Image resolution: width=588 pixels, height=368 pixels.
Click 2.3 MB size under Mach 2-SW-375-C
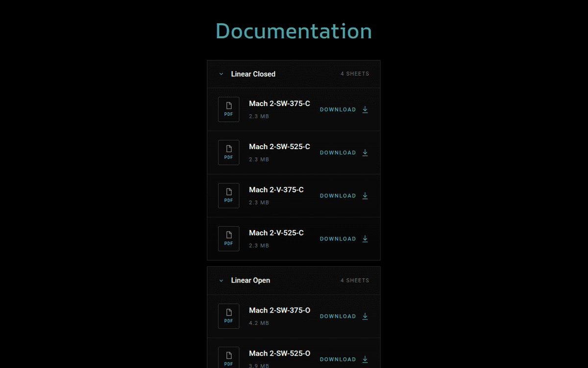point(259,116)
